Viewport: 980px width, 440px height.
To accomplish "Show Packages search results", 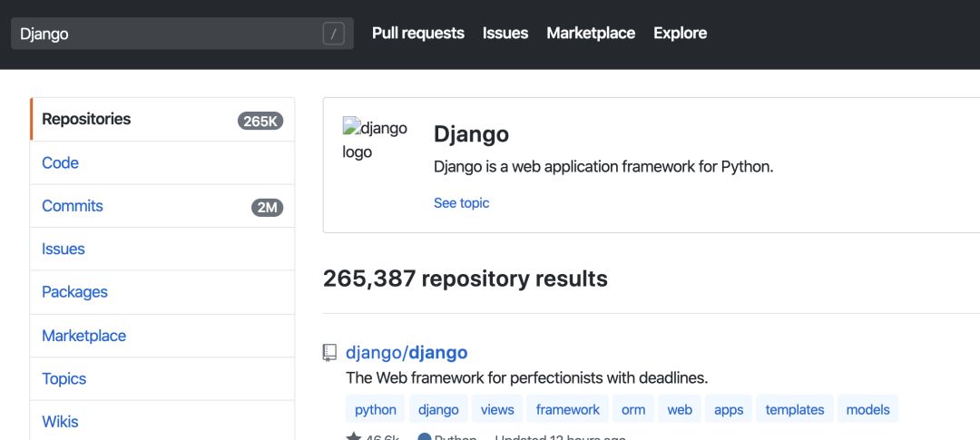I will click(162, 292).
